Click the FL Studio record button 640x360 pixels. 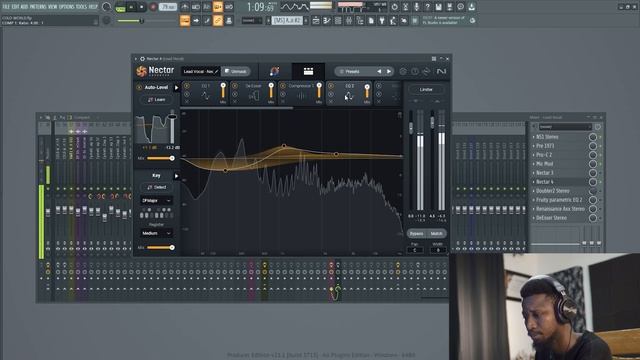point(153,7)
